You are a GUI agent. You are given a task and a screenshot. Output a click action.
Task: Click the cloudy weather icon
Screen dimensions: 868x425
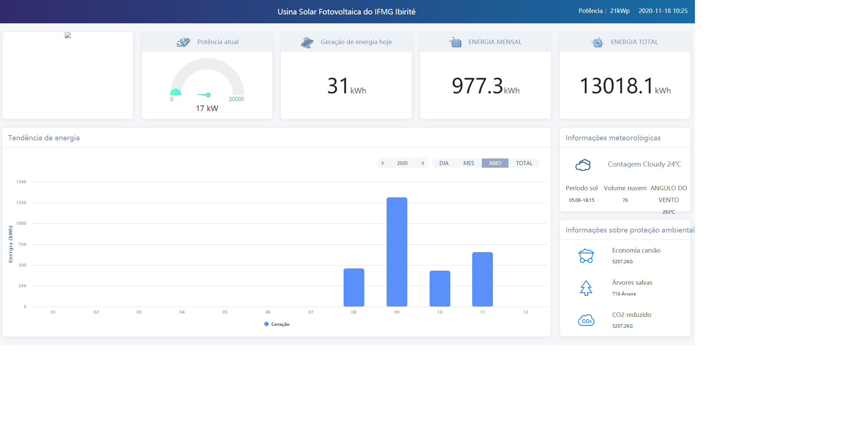[583, 165]
